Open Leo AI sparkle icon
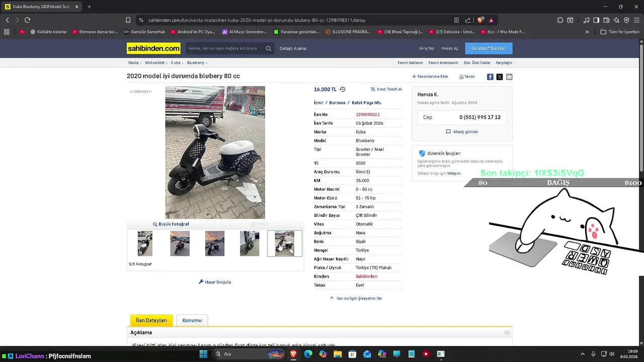 pos(616,20)
